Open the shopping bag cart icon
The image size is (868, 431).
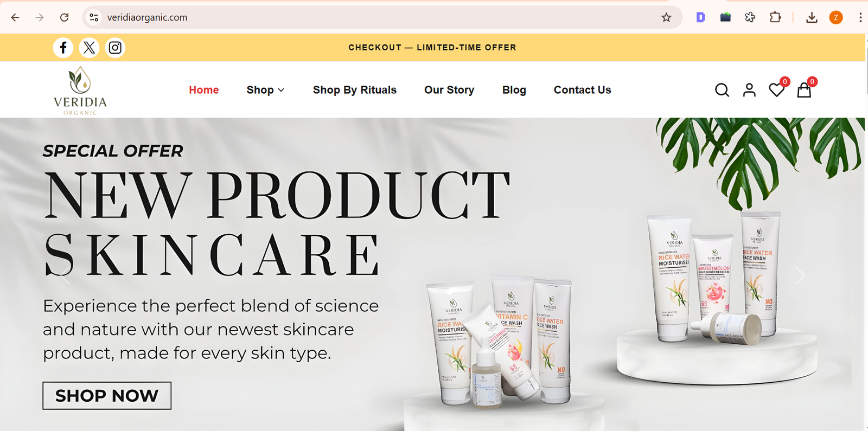tap(804, 90)
